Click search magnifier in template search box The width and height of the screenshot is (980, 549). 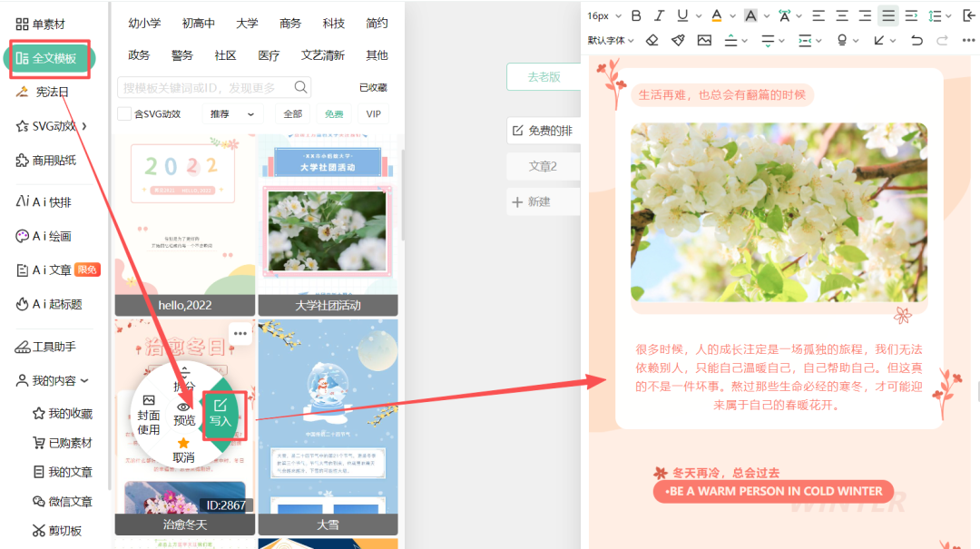[x=301, y=87]
